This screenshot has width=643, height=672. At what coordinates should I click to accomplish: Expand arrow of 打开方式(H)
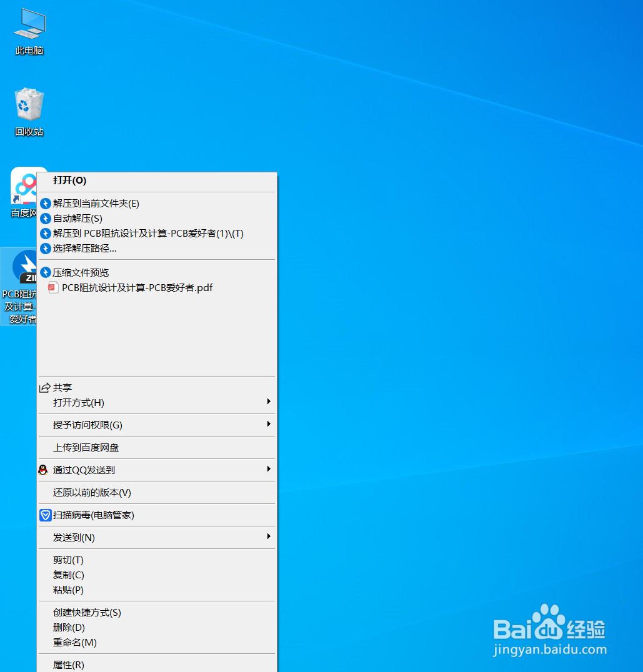pos(269,402)
